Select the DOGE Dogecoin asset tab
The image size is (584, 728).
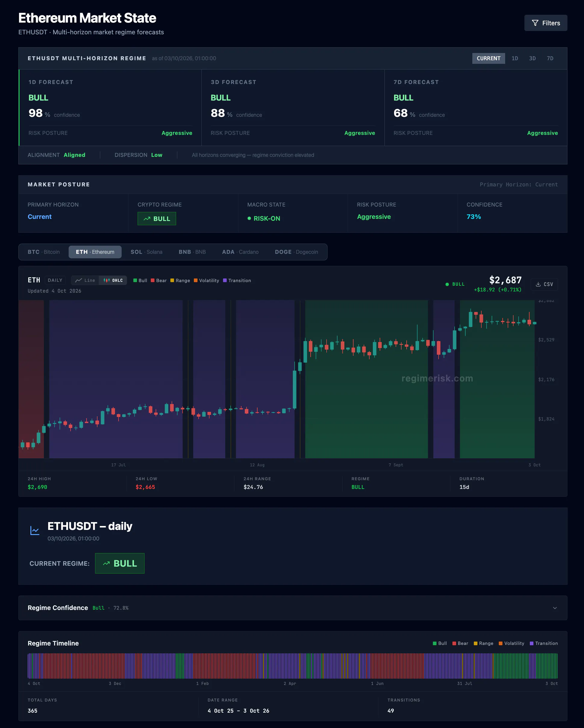click(x=297, y=252)
